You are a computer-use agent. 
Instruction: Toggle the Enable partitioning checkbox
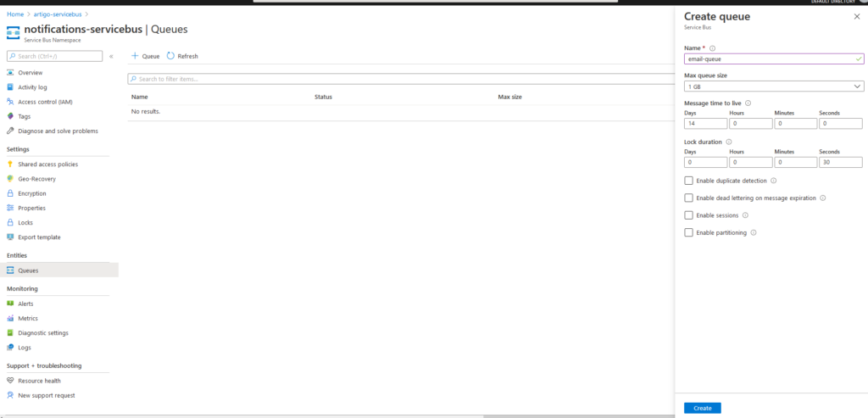click(688, 232)
